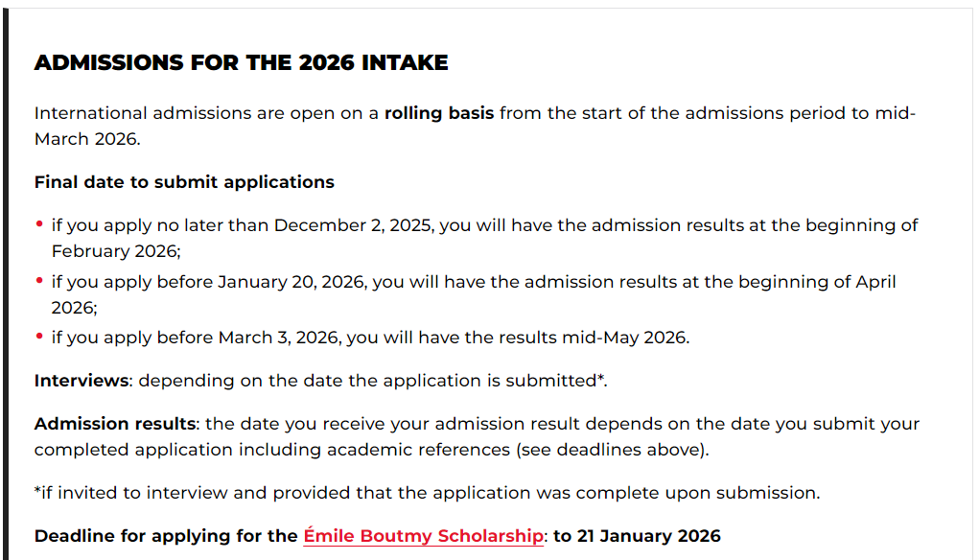Click the "January 20, 2026" date text

tap(292, 282)
